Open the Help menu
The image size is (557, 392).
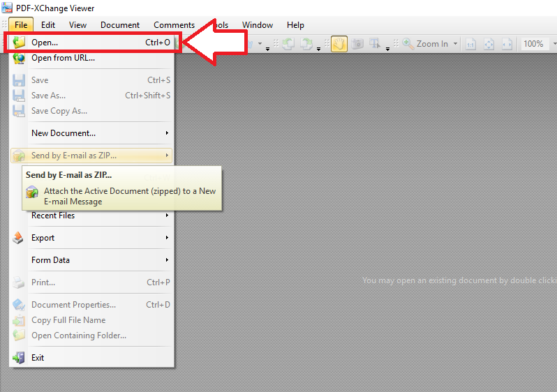(x=295, y=25)
